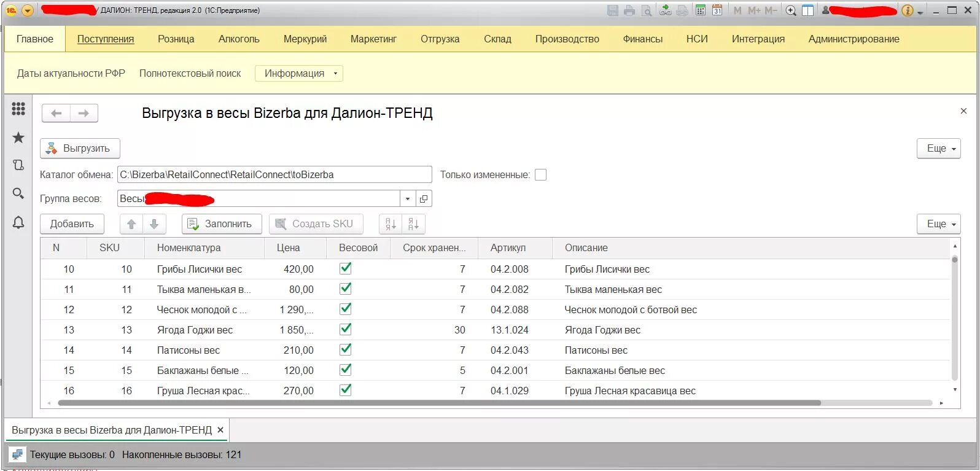
Task: Click the Группа весов input field
Action: point(259,198)
